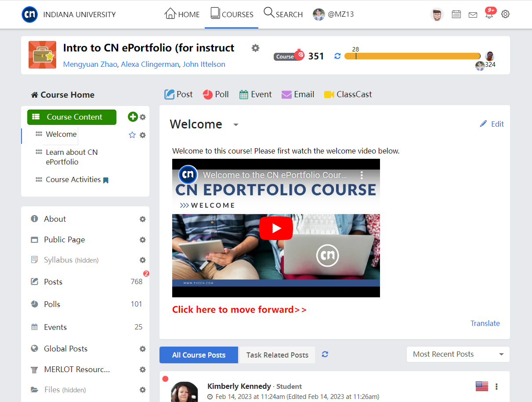This screenshot has height=402, width=532.
Task: Open the calendar icon in the header
Action: (456, 15)
